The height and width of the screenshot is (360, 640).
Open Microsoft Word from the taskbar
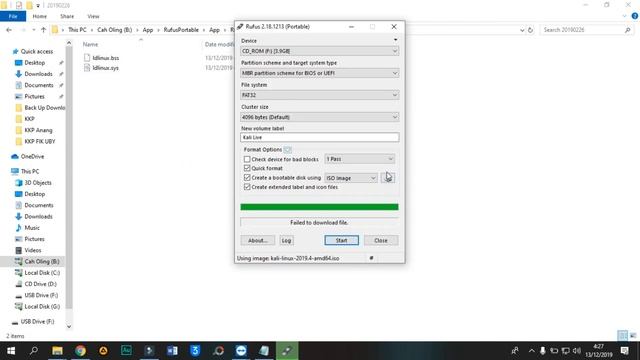click(x=172, y=351)
